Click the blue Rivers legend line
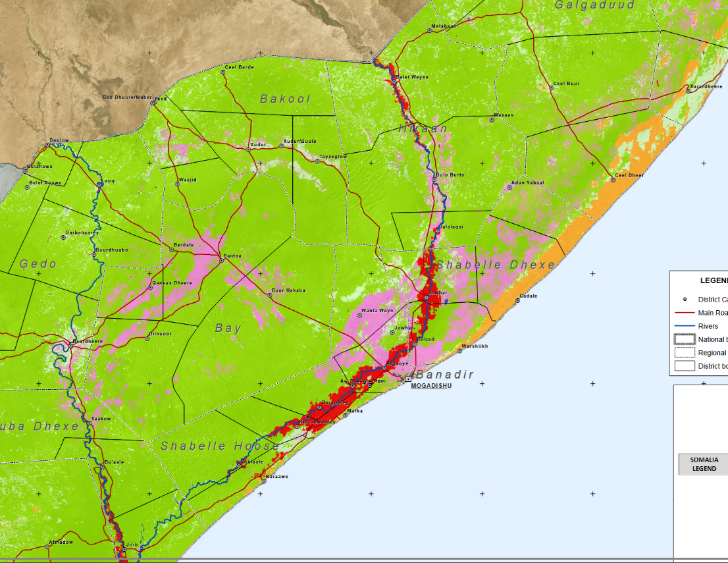The width and height of the screenshot is (728, 563). click(685, 326)
